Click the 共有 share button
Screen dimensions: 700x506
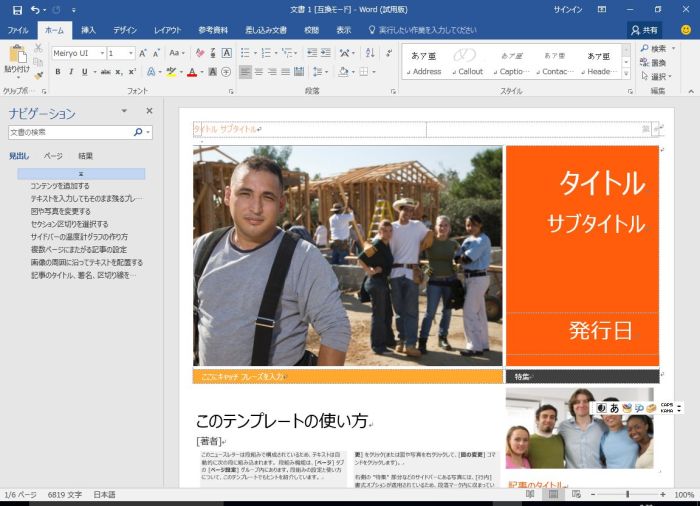pyautogui.click(x=644, y=30)
